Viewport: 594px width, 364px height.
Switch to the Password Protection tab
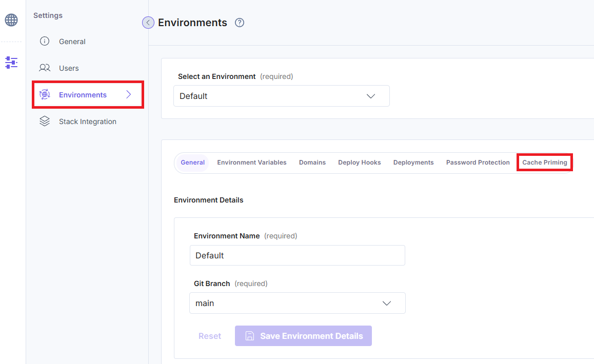point(478,163)
